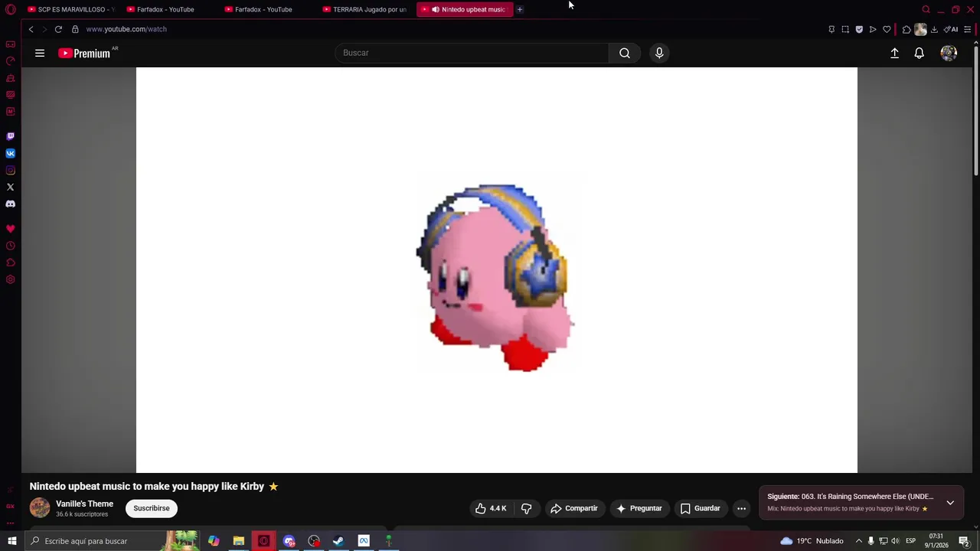Add page to bookmarks with toolbar heart

pos(887,29)
